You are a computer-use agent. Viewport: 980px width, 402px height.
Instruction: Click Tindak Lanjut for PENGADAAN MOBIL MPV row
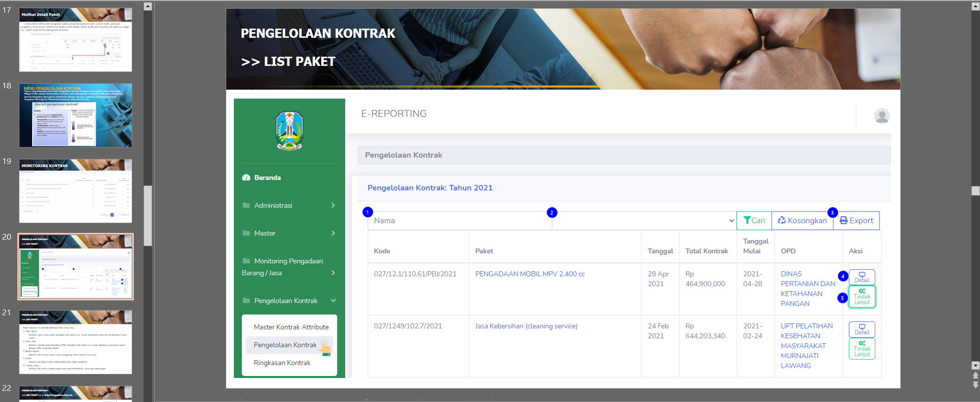[x=862, y=297]
